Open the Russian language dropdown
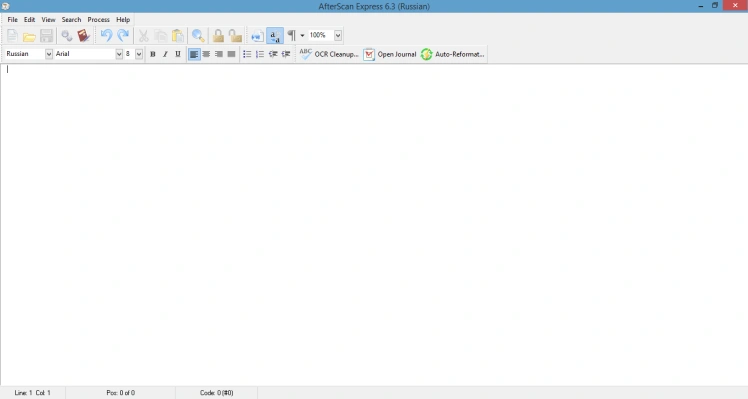748x399 pixels. click(x=49, y=54)
